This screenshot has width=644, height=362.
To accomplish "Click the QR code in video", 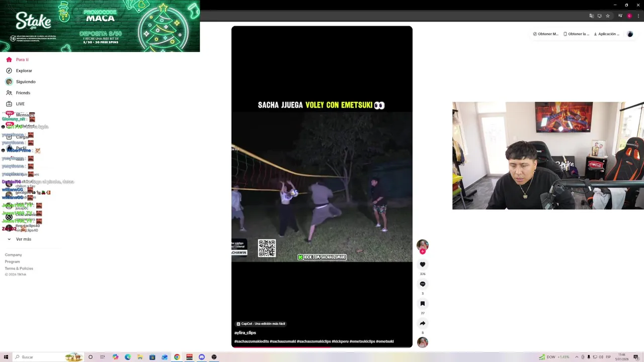I will tap(267, 248).
